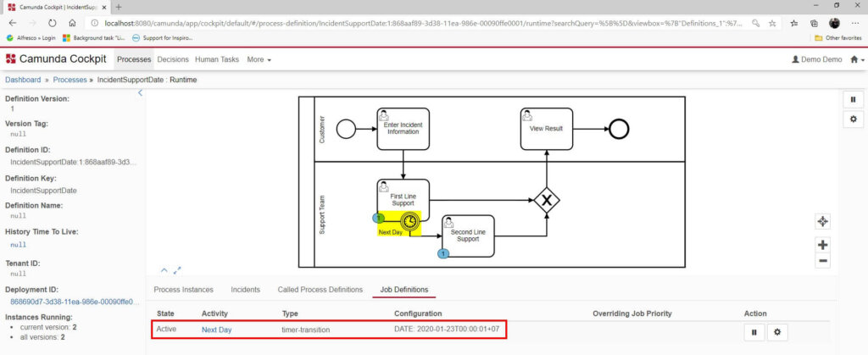Open Alfresco Login bookmark
The height and width of the screenshot is (355, 868).
point(31,38)
